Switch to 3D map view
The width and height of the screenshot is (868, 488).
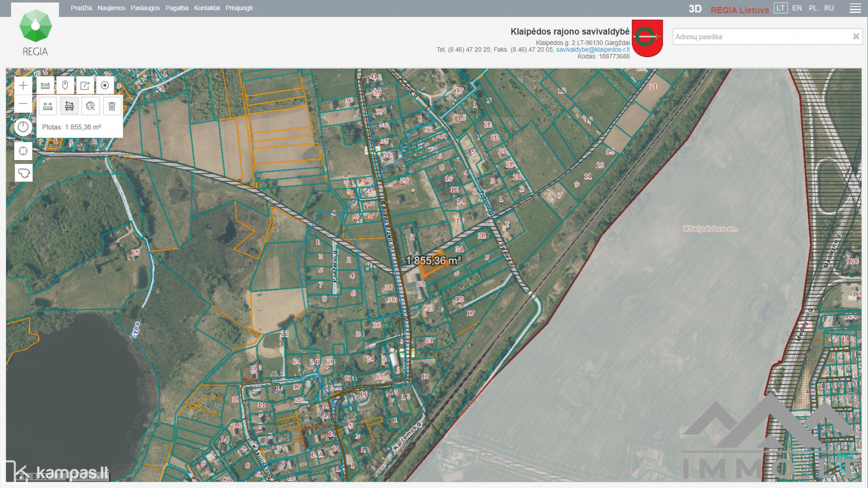[x=695, y=9]
